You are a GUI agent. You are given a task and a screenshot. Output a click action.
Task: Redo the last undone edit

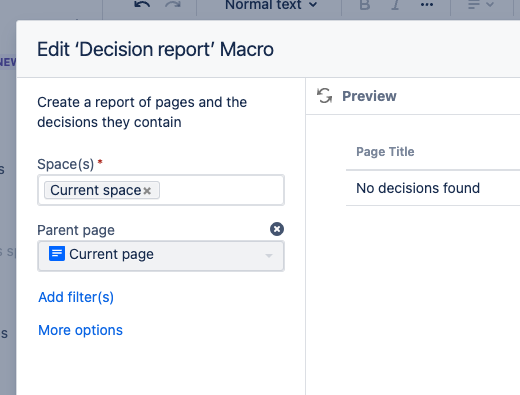(173, 4)
